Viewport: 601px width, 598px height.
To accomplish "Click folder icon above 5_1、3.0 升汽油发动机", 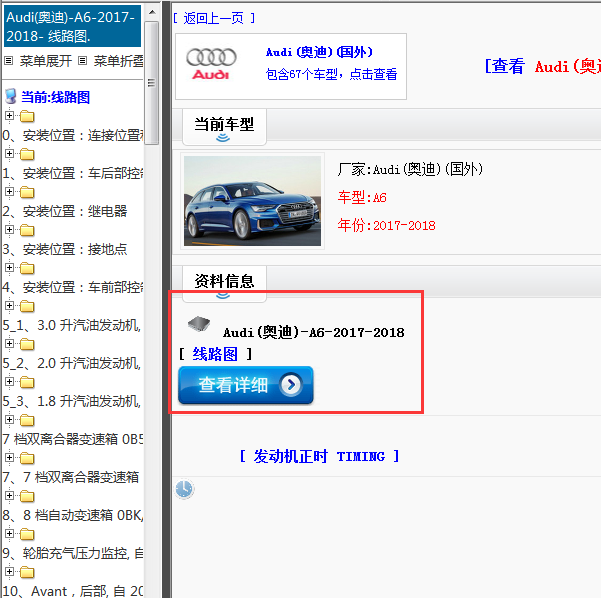I will click(x=27, y=306).
